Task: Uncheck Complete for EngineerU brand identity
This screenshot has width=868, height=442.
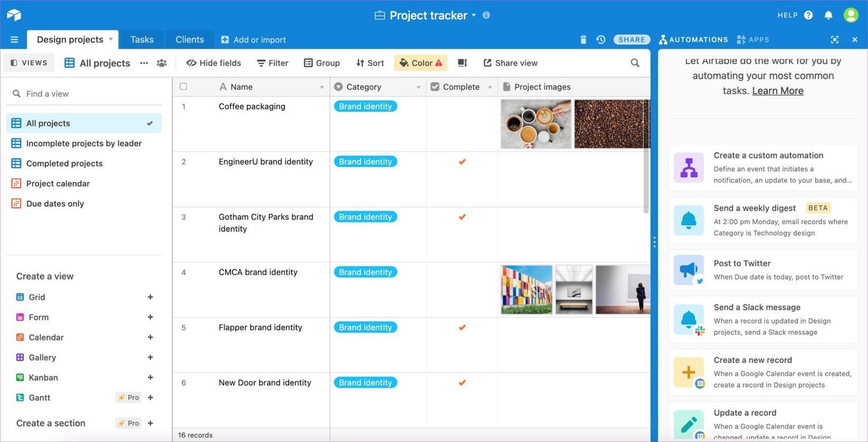Action: [x=462, y=161]
